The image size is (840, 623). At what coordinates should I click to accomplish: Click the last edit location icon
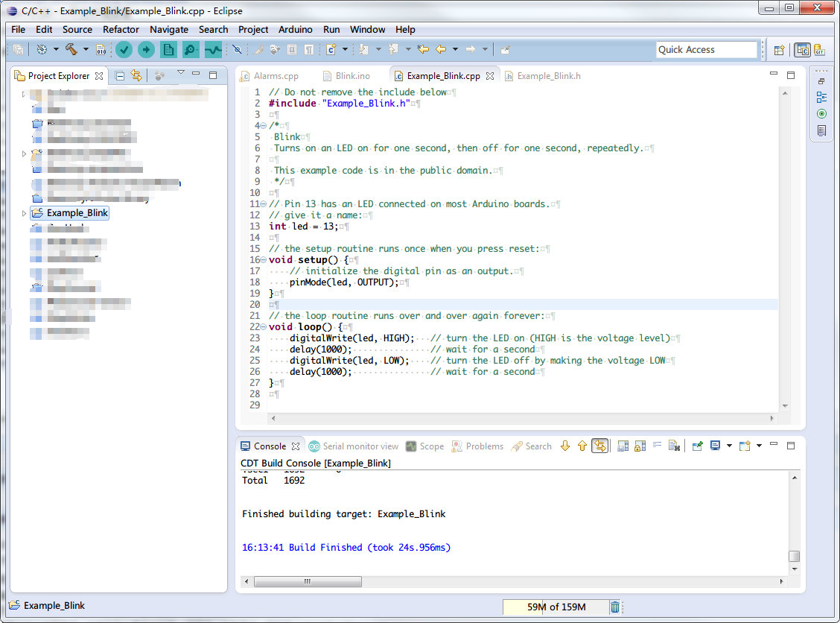coord(423,49)
